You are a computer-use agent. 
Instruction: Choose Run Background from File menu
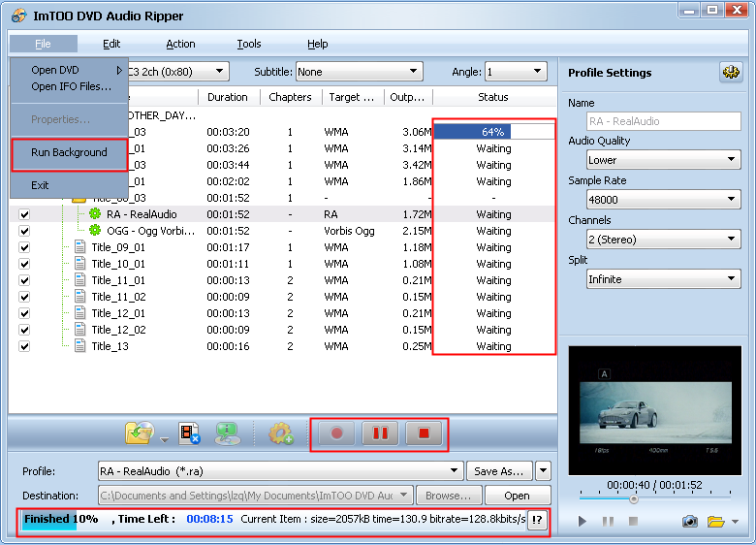click(x=70, y=154)
